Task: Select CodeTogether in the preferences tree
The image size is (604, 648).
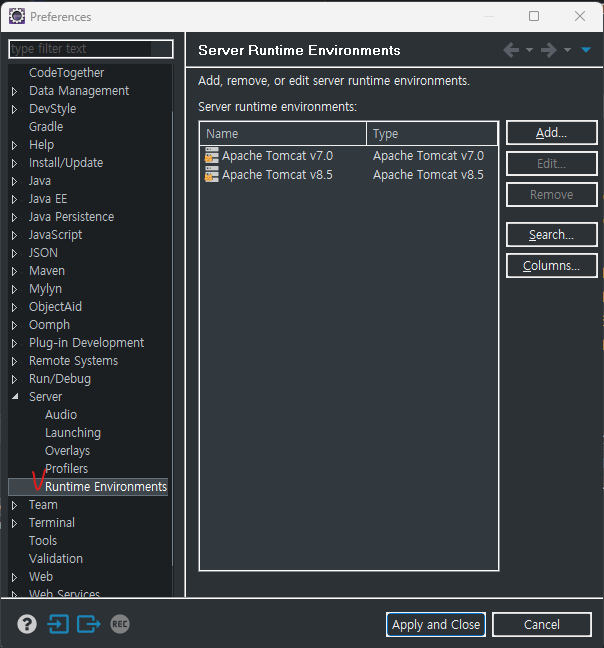Action: point(66,73)
